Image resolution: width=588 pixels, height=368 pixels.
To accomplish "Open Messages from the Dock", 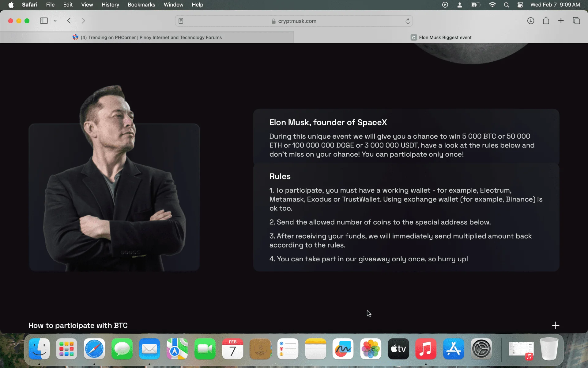I will (x=122, y=349).
